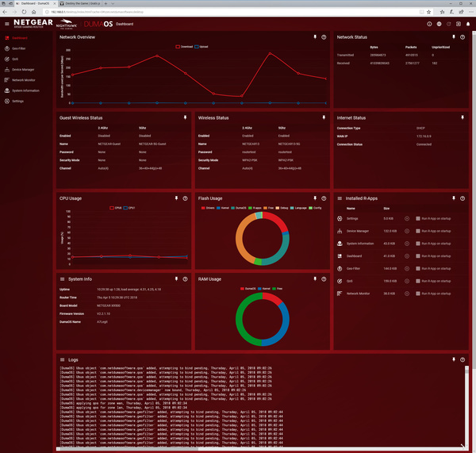Open help for the Installed R-Apps panel

point(463,198)
